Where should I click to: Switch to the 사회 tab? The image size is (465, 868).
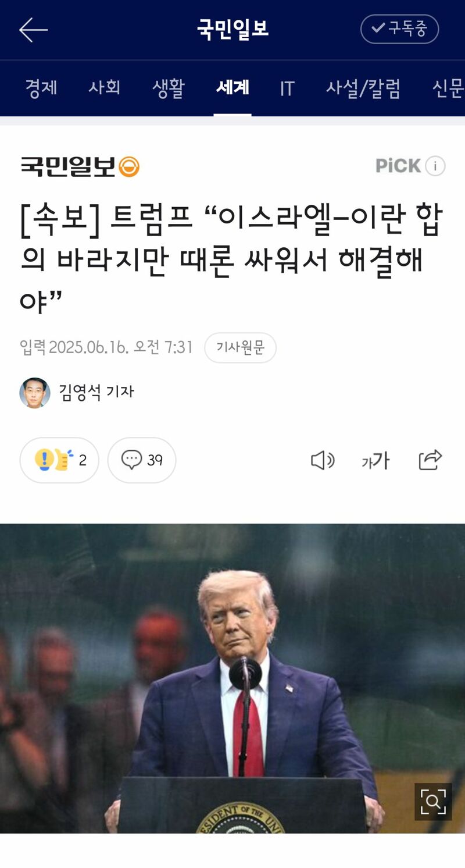[x=105, y=88]
